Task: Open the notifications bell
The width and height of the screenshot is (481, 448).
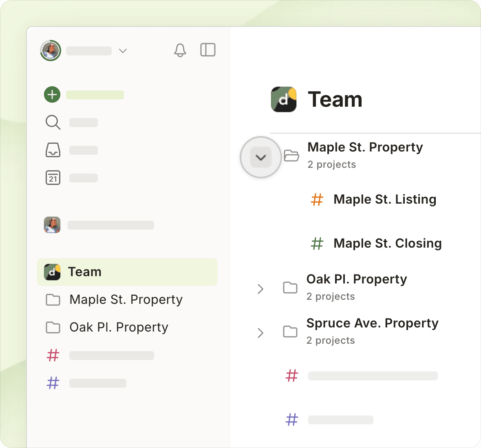Action: (180, 50)
